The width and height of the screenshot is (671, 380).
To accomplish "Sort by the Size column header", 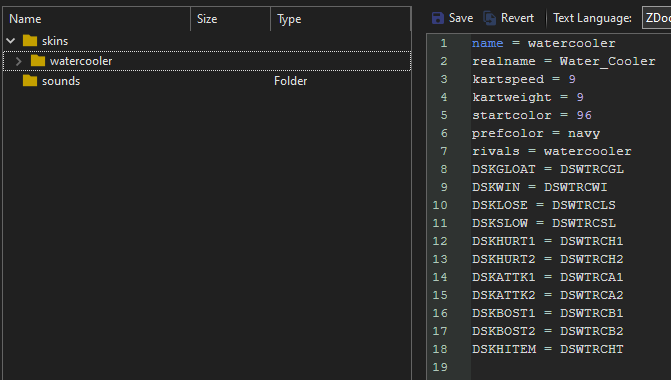I will tap(231, 19).
